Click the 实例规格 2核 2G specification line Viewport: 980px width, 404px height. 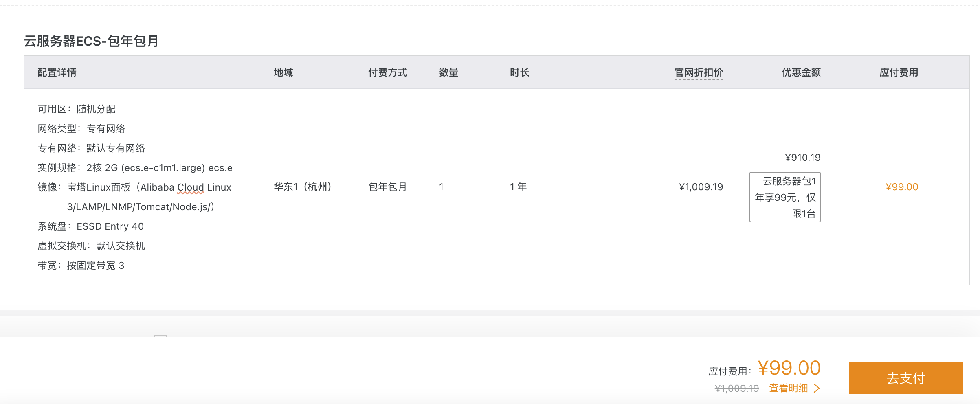(135, 168)
